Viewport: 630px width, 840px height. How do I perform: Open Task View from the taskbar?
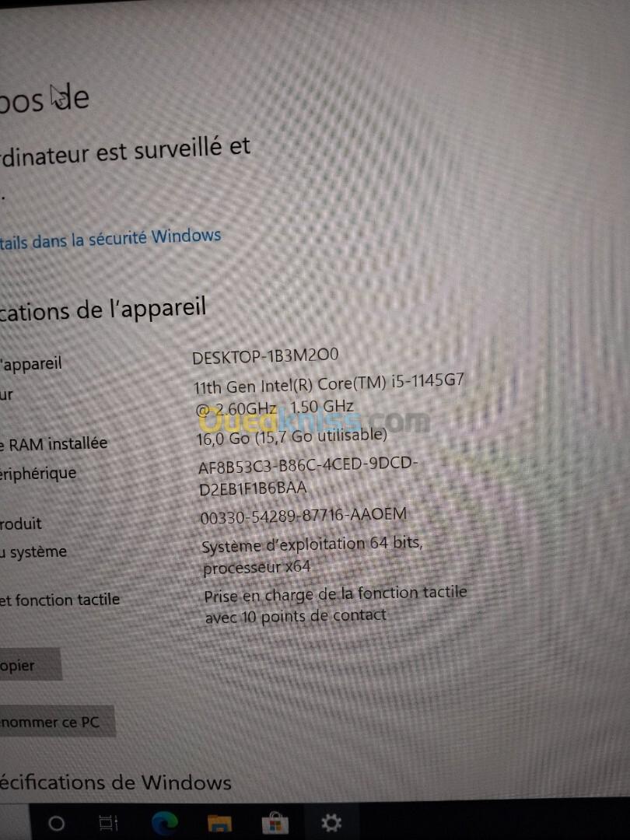point(109,822)
